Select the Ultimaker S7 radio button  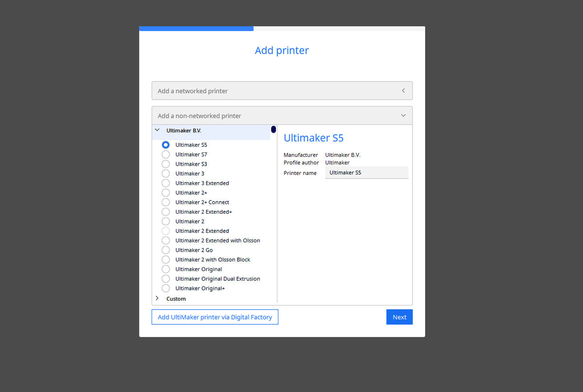[x=166, y=154]
